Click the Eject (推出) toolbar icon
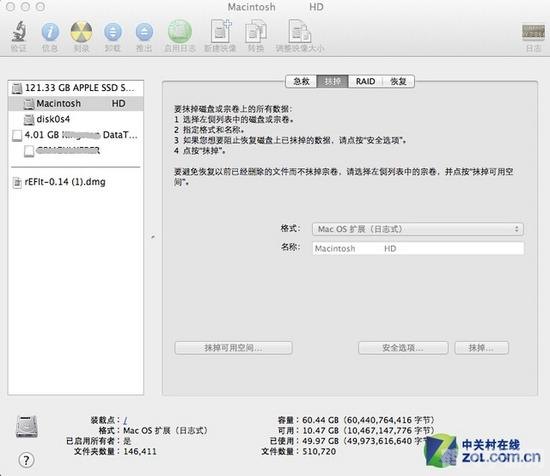550x476 pixels. 144,32
